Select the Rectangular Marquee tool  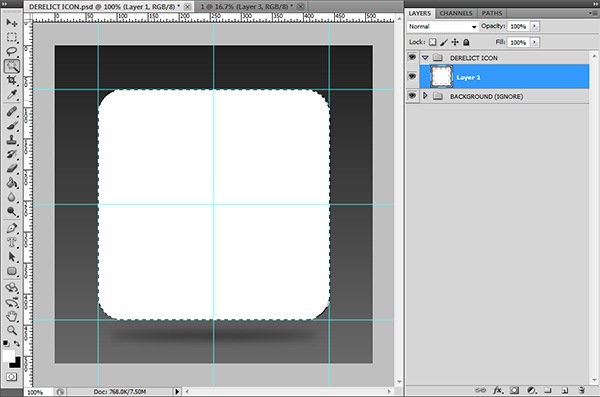coord(11,37)
